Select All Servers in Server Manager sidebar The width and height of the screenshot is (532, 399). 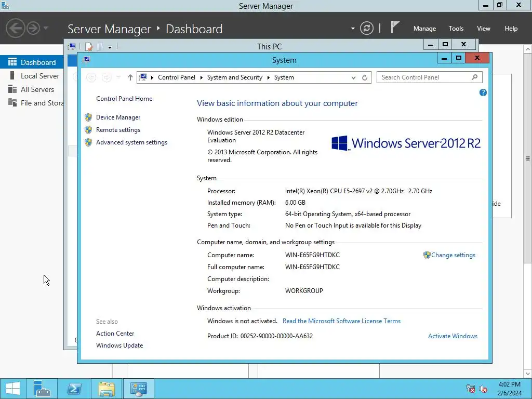click(x=32, y=89)
